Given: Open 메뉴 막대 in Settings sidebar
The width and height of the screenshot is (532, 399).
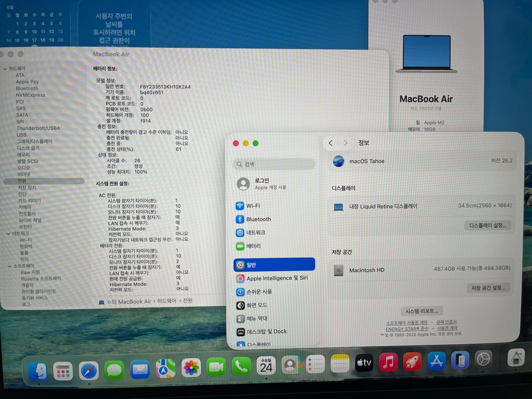Looking at the screenshot, I should (x=274, y=319).
